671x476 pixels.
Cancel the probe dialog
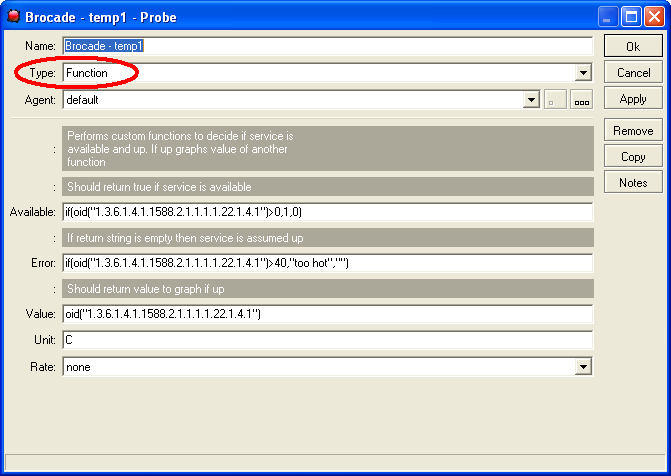point(633,72)
